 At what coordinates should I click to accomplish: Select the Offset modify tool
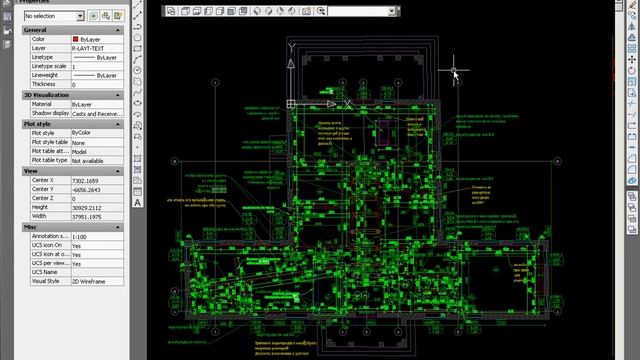pos(632,38)
